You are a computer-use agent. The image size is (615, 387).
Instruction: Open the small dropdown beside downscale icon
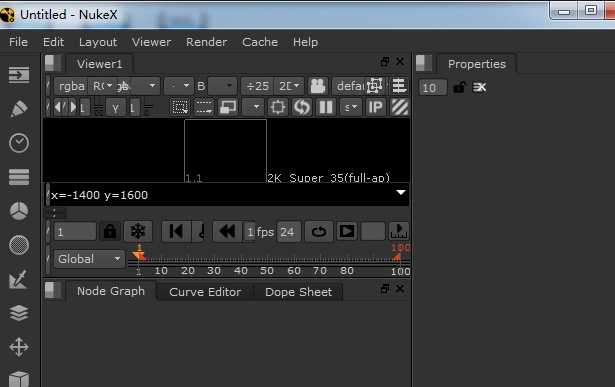(x=253, y=107)
